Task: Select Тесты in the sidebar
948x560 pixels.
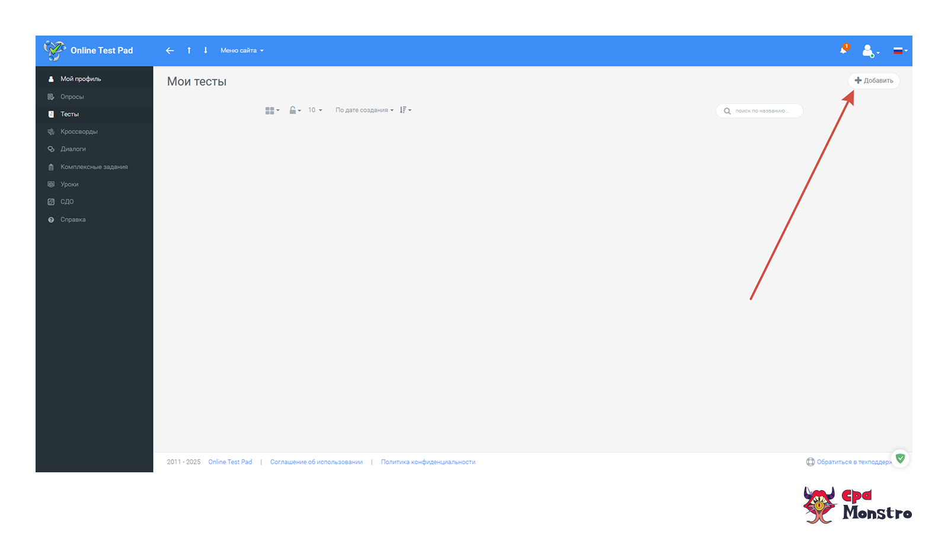Action: (x=94, y=114)
